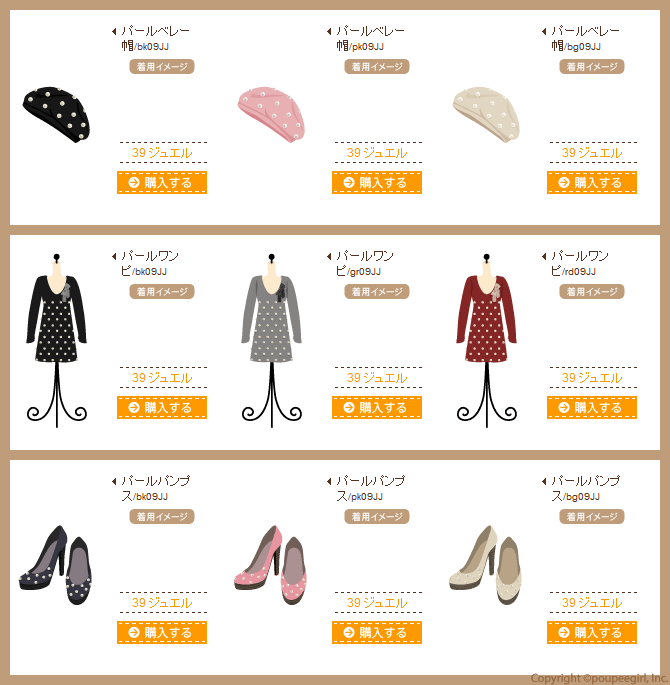Click the pink pearl beret image
670x685 pixels.
click(271, 114)
